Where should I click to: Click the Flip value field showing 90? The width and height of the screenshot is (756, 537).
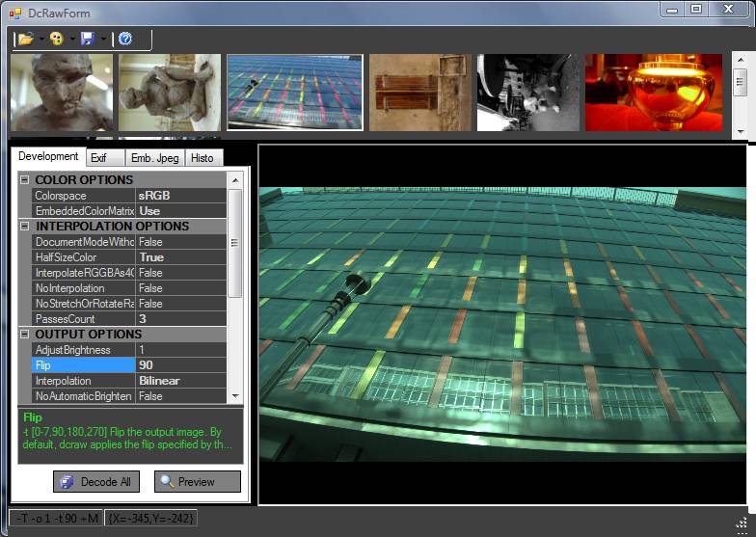(180, 365)
